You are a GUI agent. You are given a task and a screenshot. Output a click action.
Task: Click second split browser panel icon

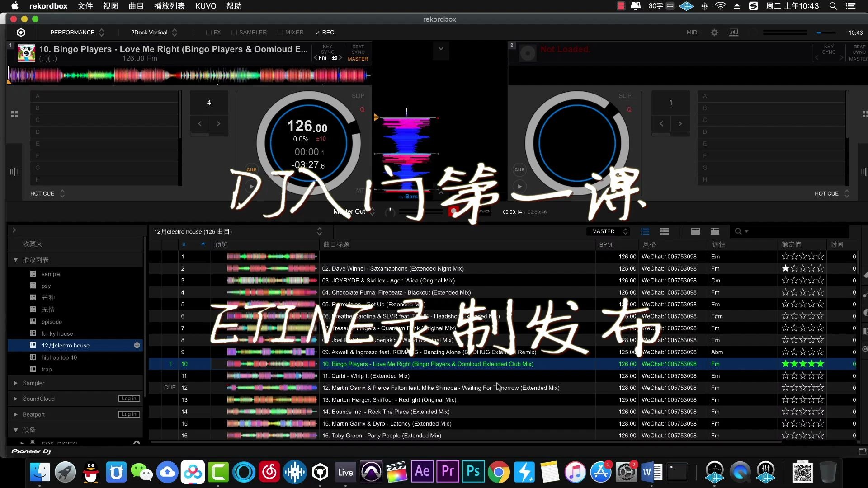(x=715, y=231)
